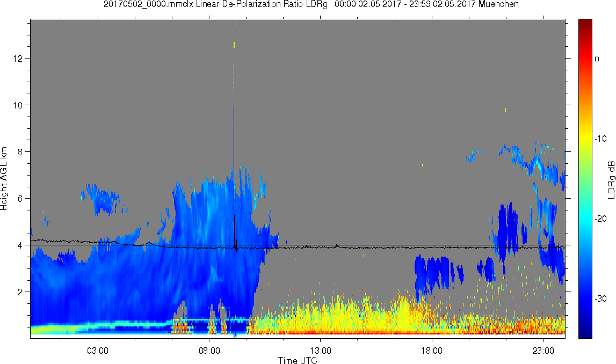The image size is (616, 364).
Task: Click the colorbar value -10
Action: 600,139
